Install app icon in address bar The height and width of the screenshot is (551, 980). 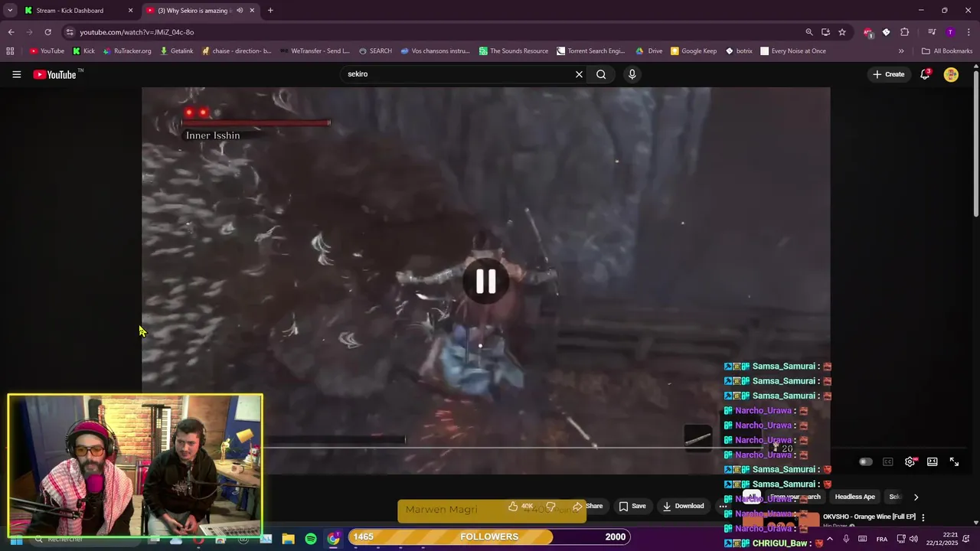coord(825,32)
